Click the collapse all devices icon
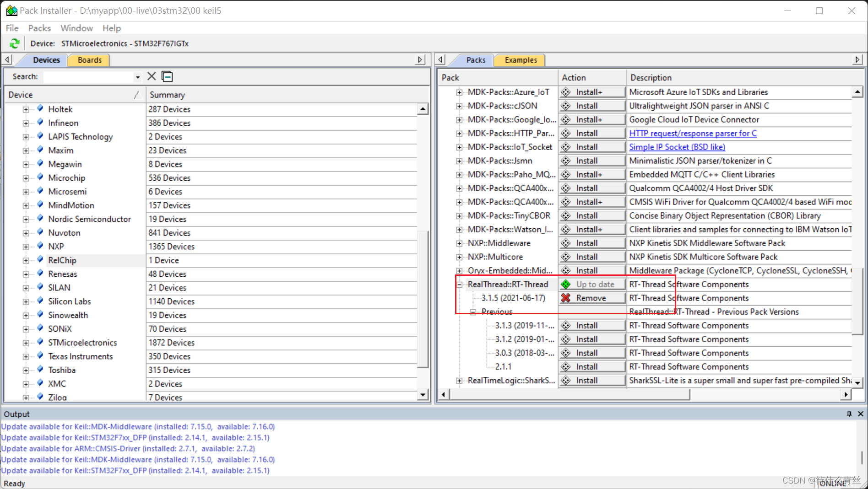Viewport: 868px width, 489px height. (168, 76)
